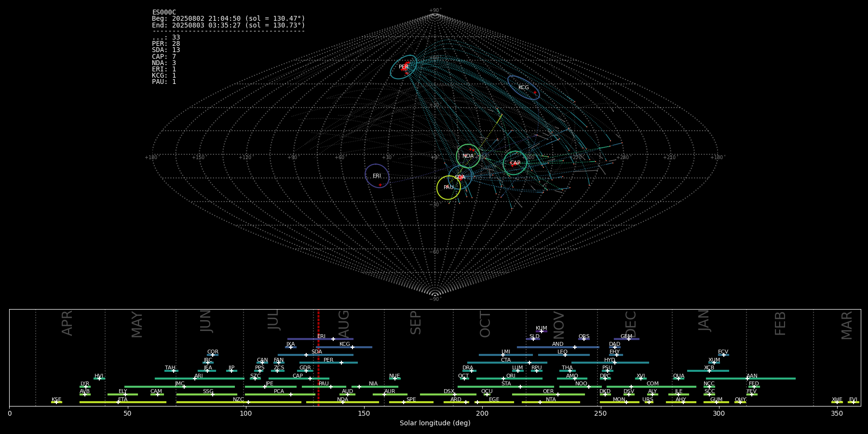Click the SPE shower bar in timeline
The image size is (868, 434).
pos(411,402)
